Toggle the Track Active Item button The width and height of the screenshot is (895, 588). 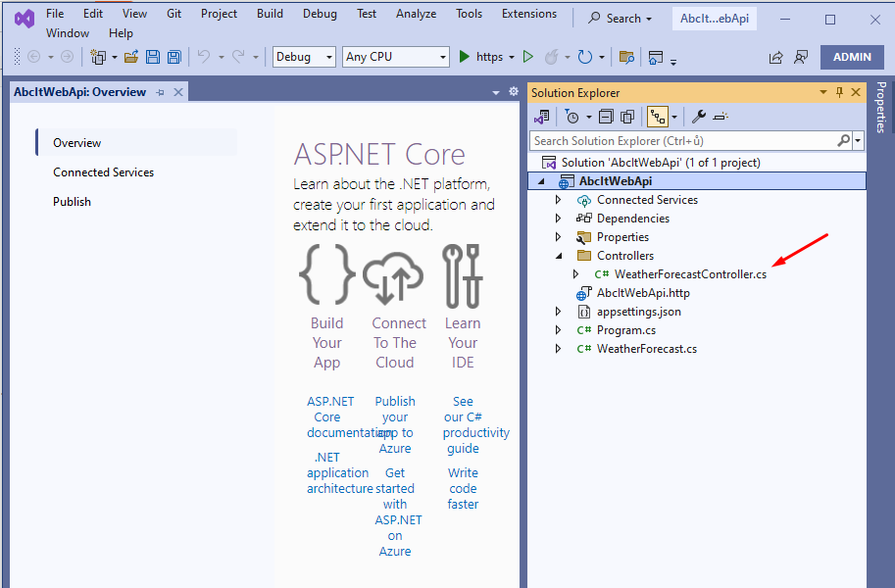pyautogui.click(x=657, y=117)
